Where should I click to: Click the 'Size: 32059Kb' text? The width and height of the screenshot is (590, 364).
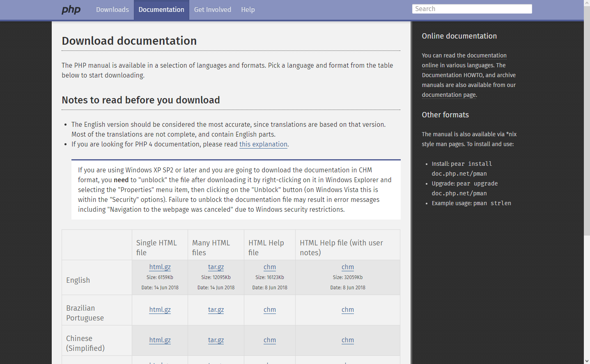pos(348,277)
